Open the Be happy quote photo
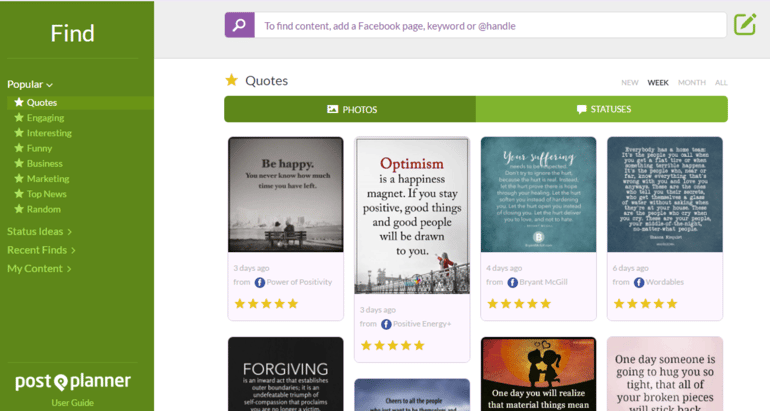The width and height of the screenshot is (770, 411). (x=286, y=194)
